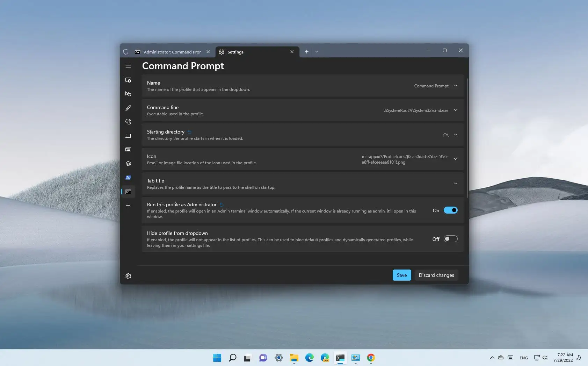
Task: Select the Rendering settings page
Action: pos(128,136)
